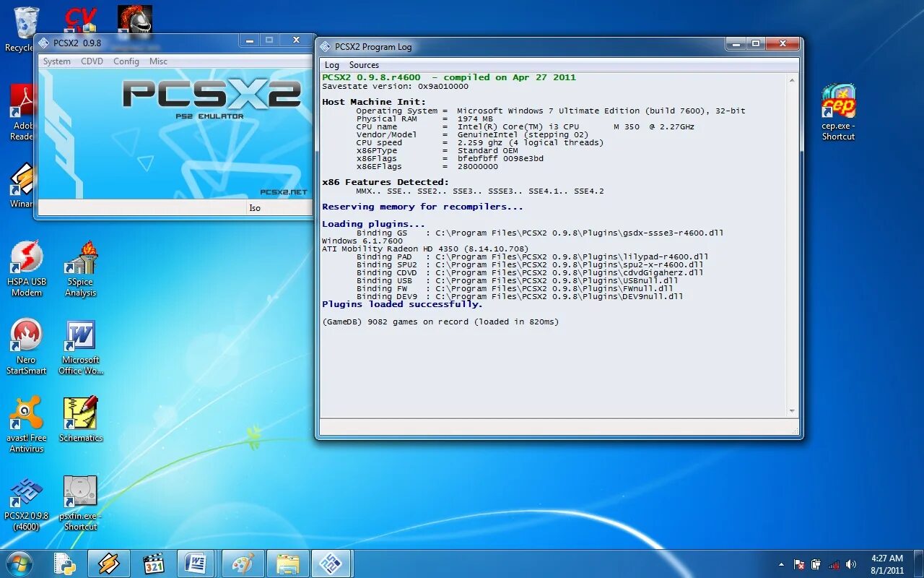This screenshot has width=924, height=578.
Task: Open the CDVD menu in PCSX2
Action: coord(92,61)
